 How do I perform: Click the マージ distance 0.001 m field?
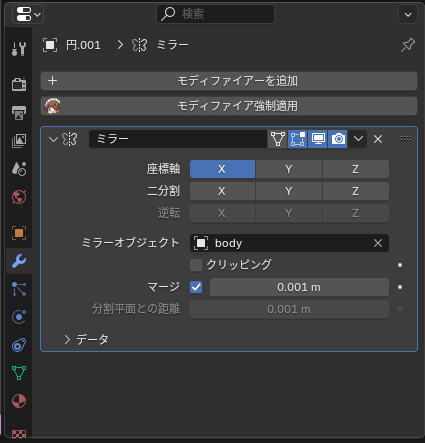click(299, 287)
